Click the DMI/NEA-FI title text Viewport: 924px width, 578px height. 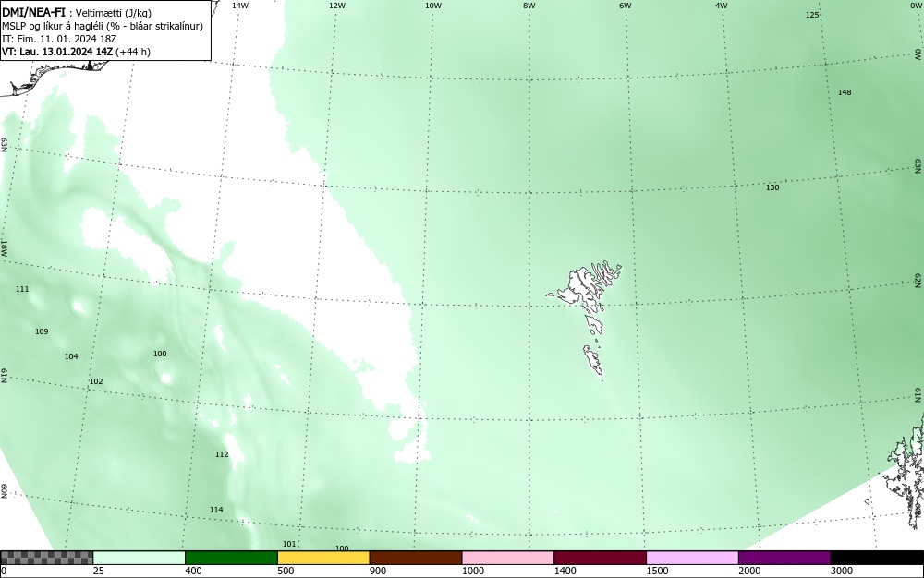click(33, 13)
